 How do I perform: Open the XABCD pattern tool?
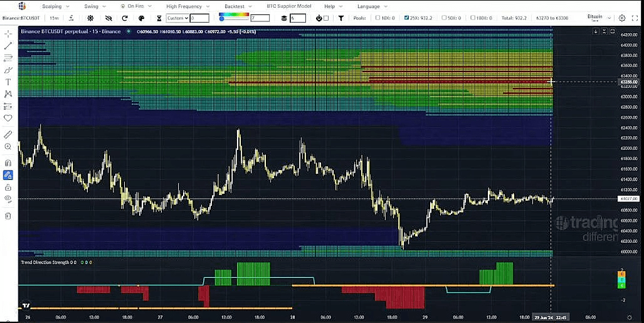[x=8, y=94]
